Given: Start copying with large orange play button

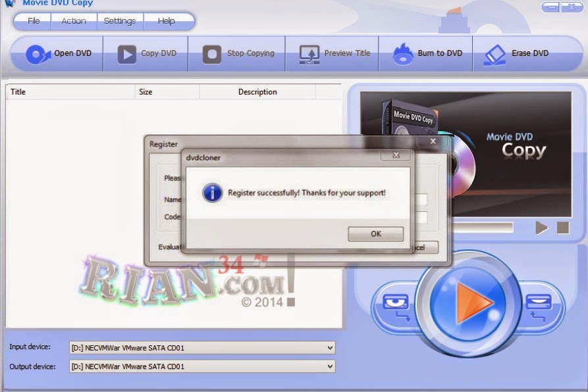Looking at the screenshot, I should (469, 303).
